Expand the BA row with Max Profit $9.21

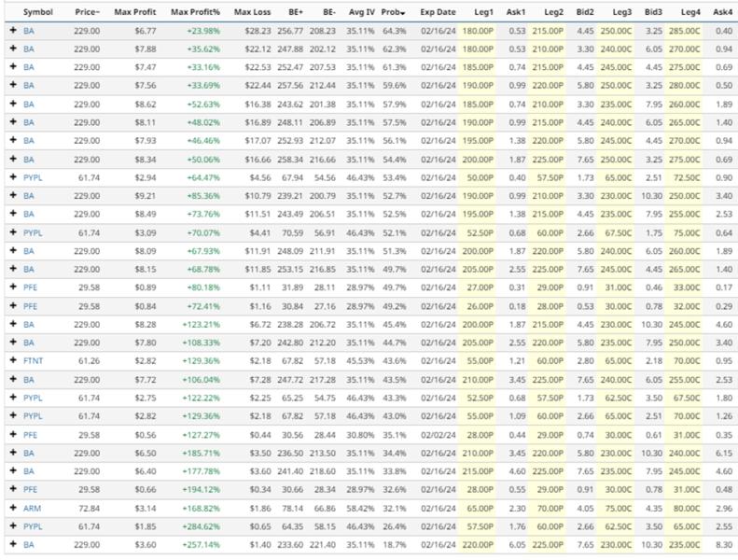(x=13, y=195)
